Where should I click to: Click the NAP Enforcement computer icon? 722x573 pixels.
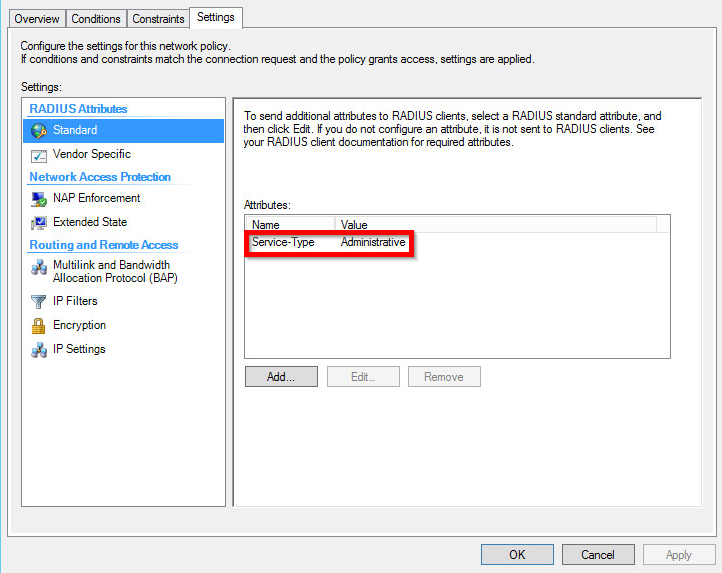click(39, 199)
